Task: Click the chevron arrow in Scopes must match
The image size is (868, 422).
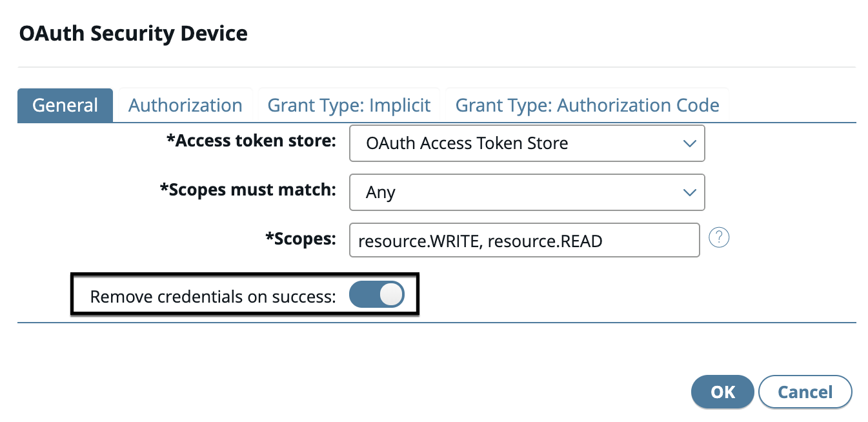Action: 689,192
